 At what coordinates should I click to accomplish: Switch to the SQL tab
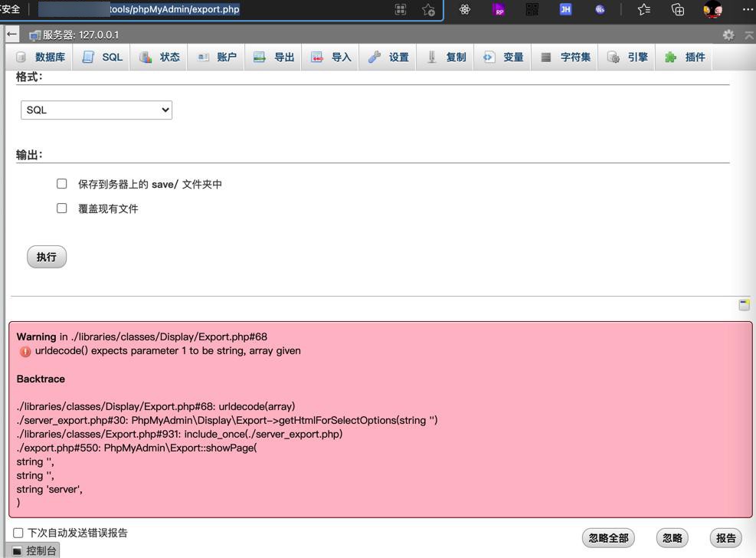coord(102,57)
